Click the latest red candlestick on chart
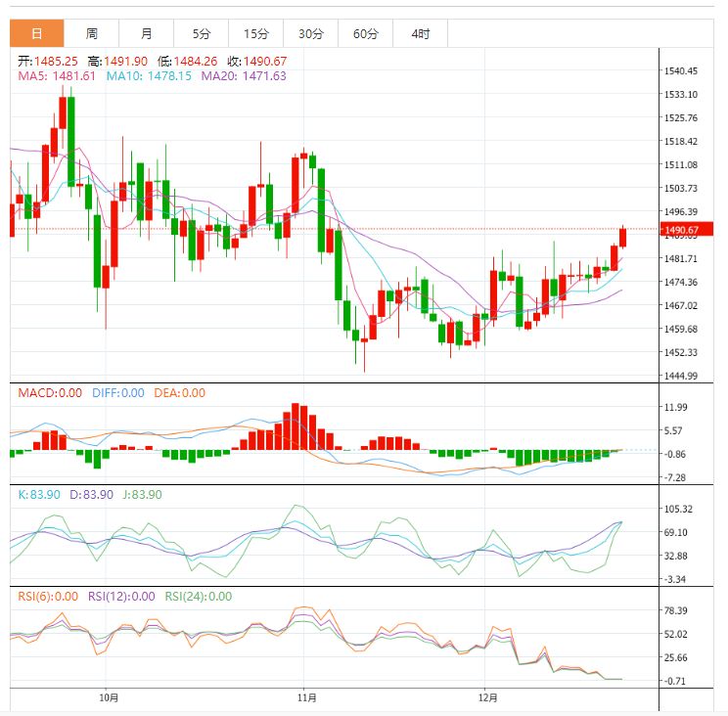The image size is (728, 716). pyautogui.click(x=623, y=237)
